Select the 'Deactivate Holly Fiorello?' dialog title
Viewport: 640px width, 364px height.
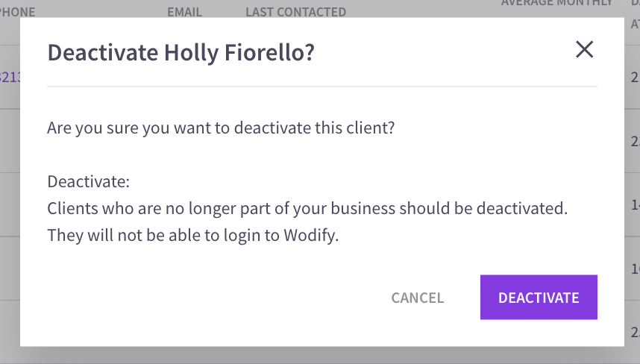pos(181,52)
